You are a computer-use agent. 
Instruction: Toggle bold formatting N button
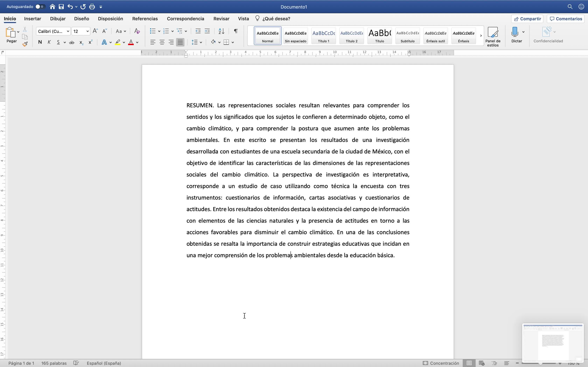click(40, 42)
